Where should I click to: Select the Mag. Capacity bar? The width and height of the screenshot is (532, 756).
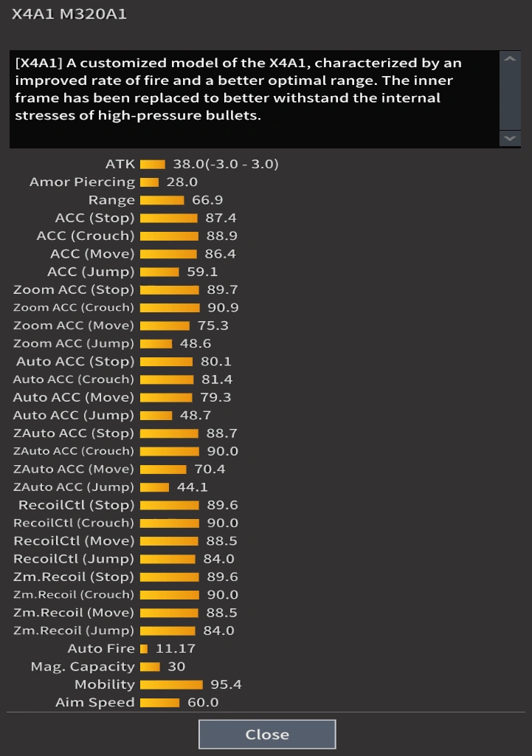pyautogui.click(x=150, y=667)
